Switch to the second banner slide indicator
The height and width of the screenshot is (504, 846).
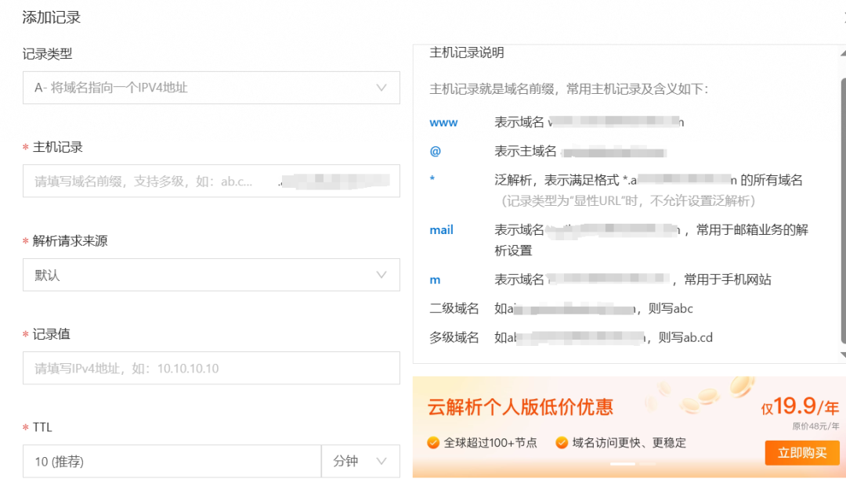(x=647, y=464)
